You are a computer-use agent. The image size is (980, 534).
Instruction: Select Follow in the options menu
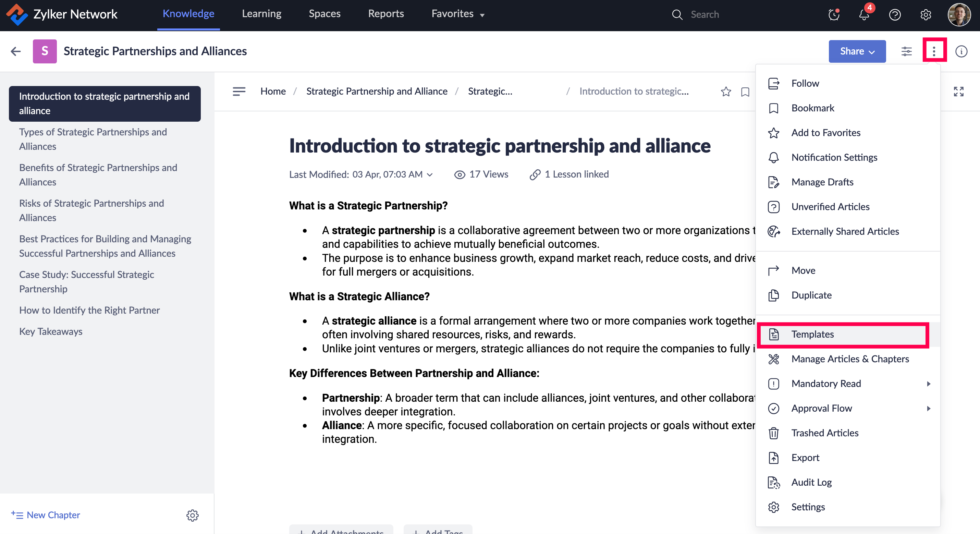pos(805,83)
